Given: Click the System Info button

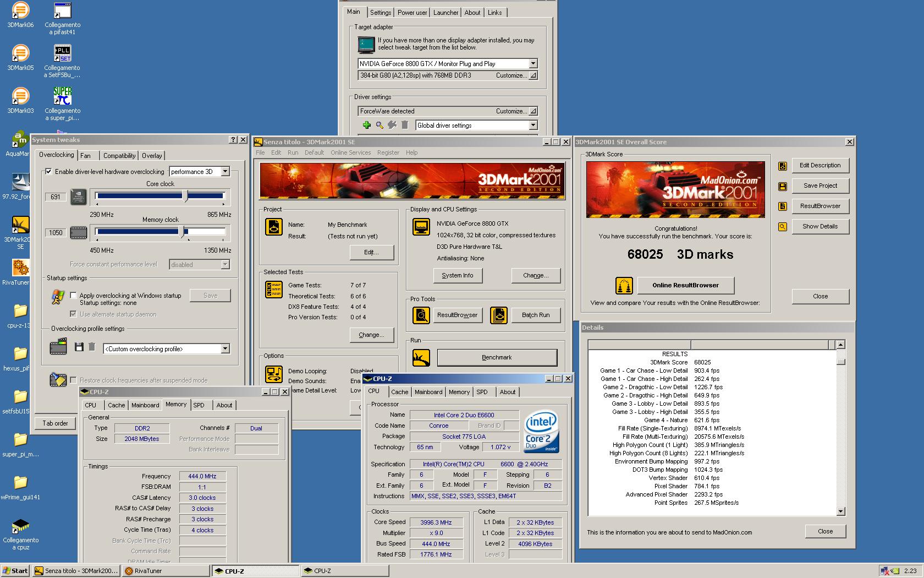Looking at the screenshot, I should pyautogui.click(x=457, y=275).
